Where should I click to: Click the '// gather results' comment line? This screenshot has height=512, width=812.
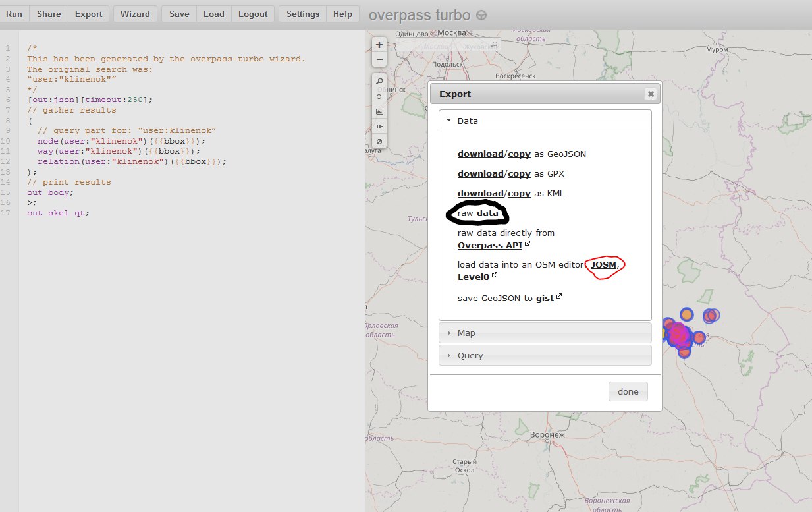pos(72,111)
